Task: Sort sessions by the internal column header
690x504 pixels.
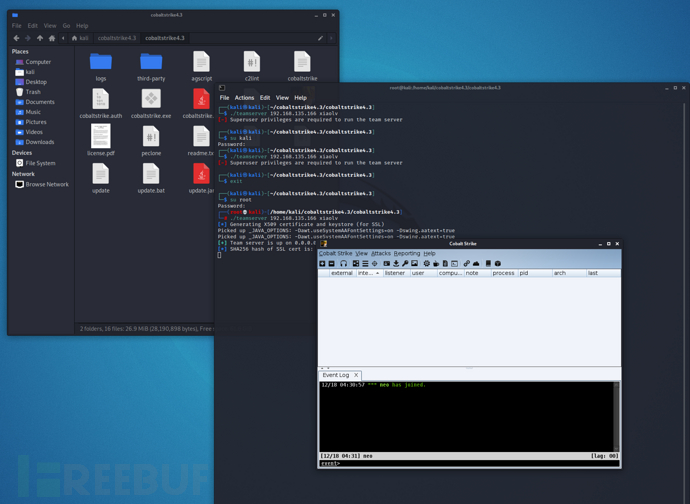Action: tap(367, 273)
